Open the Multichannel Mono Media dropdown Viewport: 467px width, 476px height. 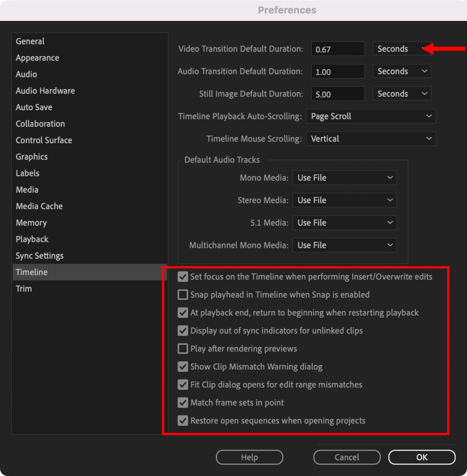[344, 245]
